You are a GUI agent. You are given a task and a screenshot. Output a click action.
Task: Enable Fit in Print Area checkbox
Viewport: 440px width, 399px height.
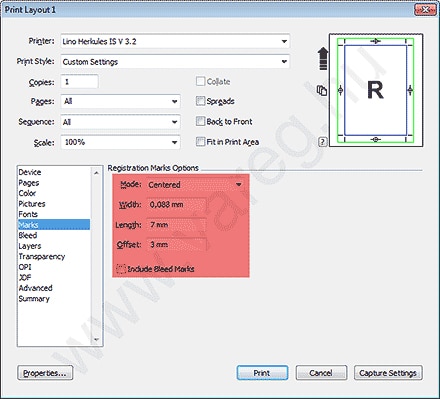pos(200,142)
